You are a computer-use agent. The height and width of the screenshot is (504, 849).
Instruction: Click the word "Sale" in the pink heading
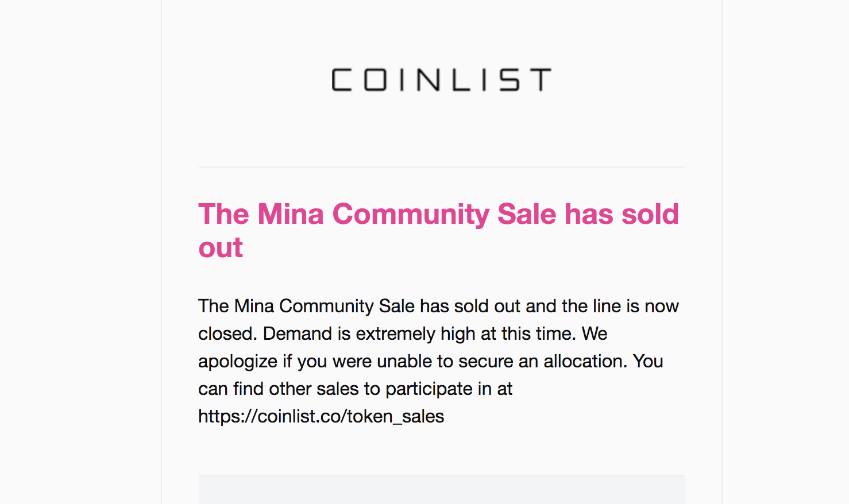pyautogui.click(x=527, y=214)
